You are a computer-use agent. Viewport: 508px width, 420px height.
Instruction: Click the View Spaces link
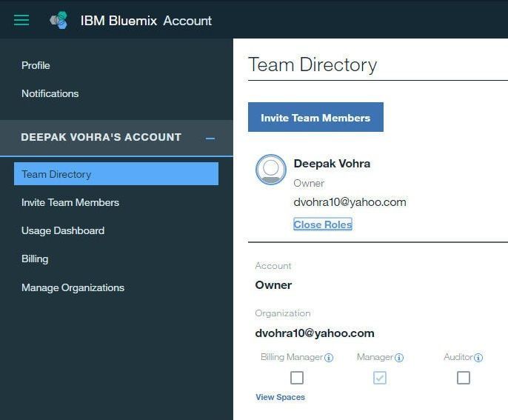pos(280,397)
